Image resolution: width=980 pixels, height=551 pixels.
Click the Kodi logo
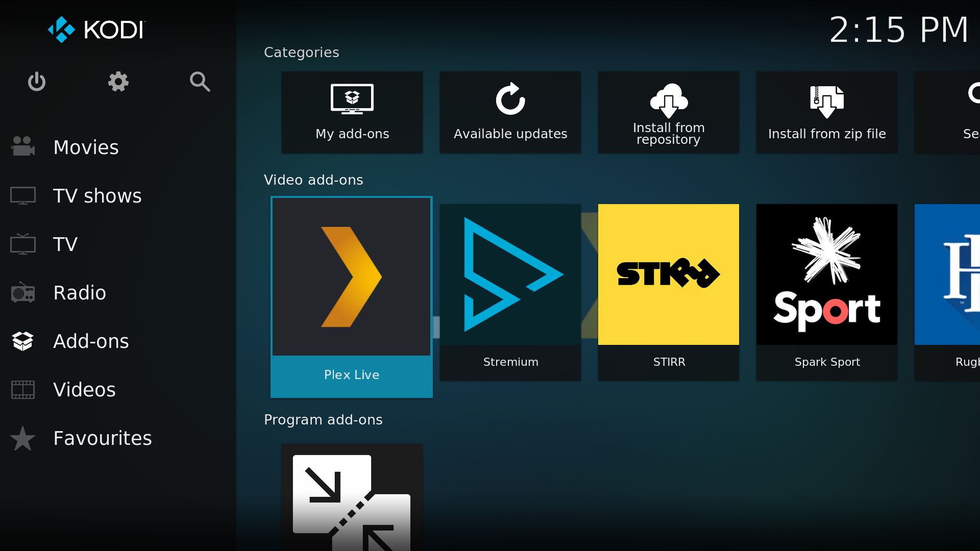click(95, 30)
